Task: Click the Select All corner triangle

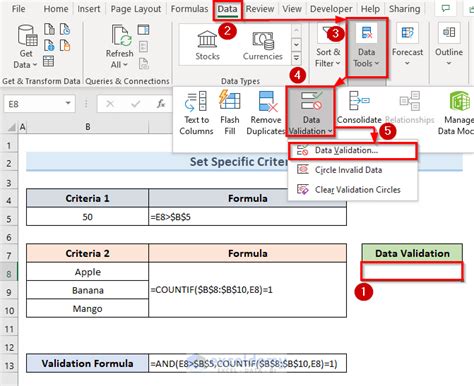Action: pyautogui.click(x=12, y=127)
